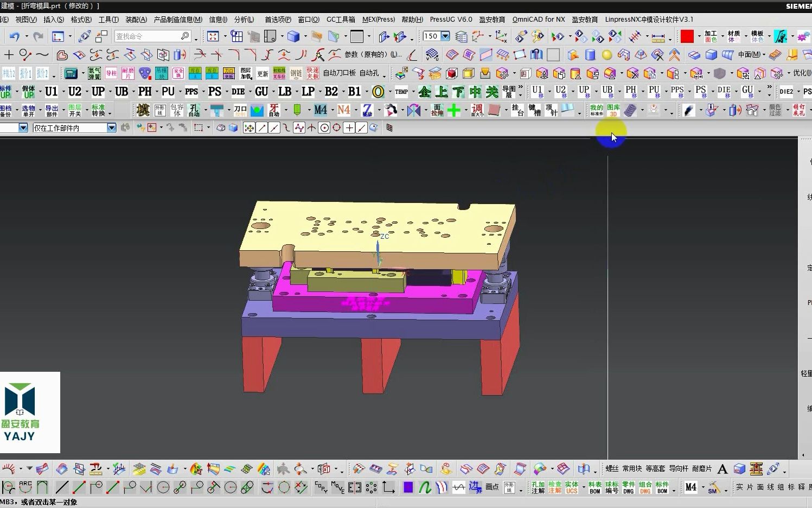Click the 面拉伸 face extrude icon

[437, 110]
